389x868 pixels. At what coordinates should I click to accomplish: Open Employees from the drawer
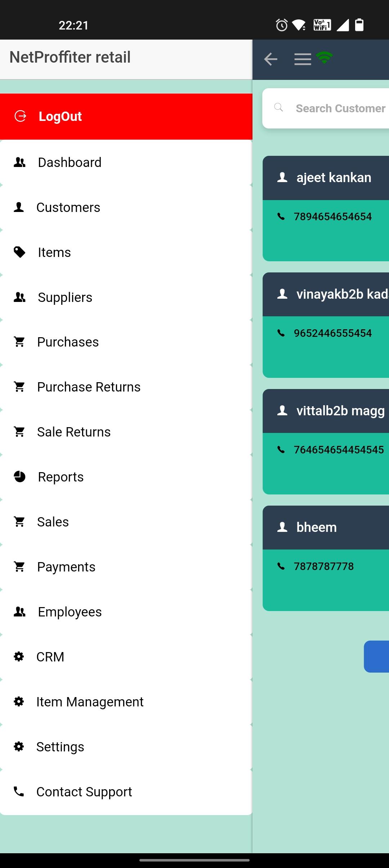[126, 612]
